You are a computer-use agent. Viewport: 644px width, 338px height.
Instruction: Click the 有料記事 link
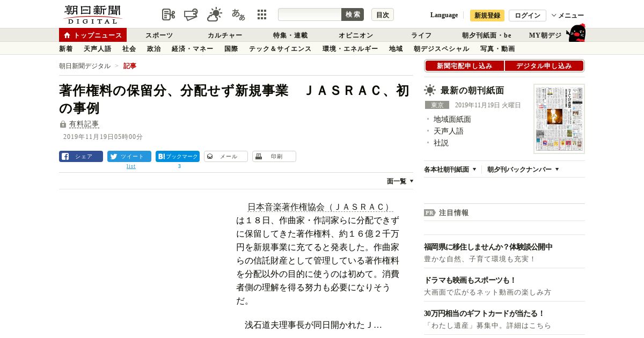pos(84,124)
